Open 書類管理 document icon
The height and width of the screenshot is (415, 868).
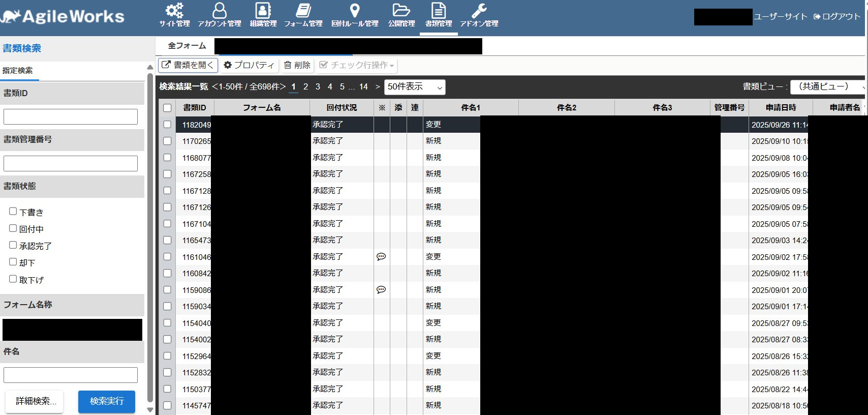tap(439, 10)
